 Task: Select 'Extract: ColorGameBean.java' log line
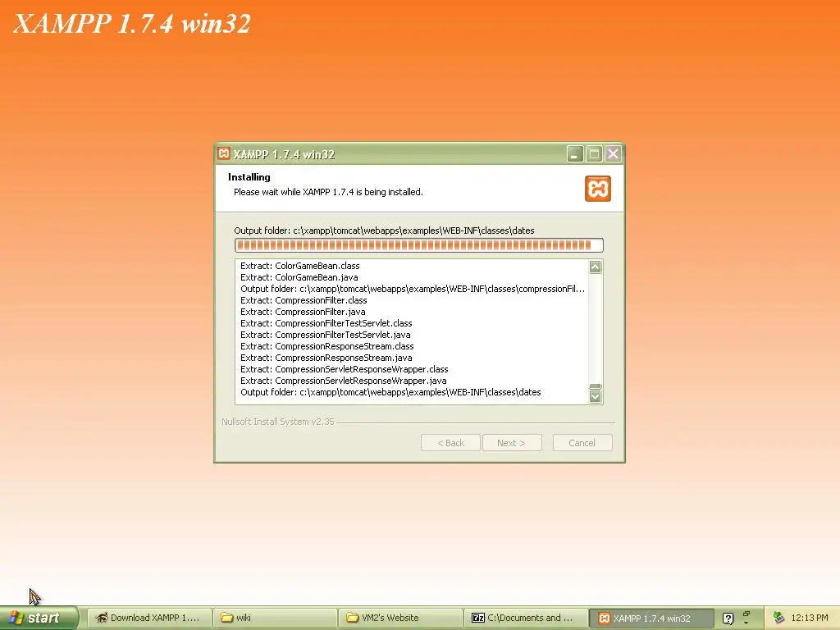click(x=299, y=277)
